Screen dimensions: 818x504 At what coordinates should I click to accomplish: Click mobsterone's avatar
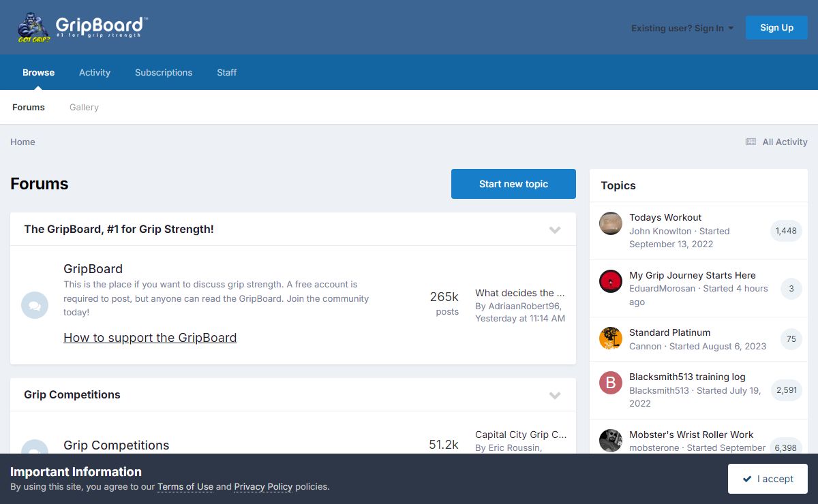point(611,440)
